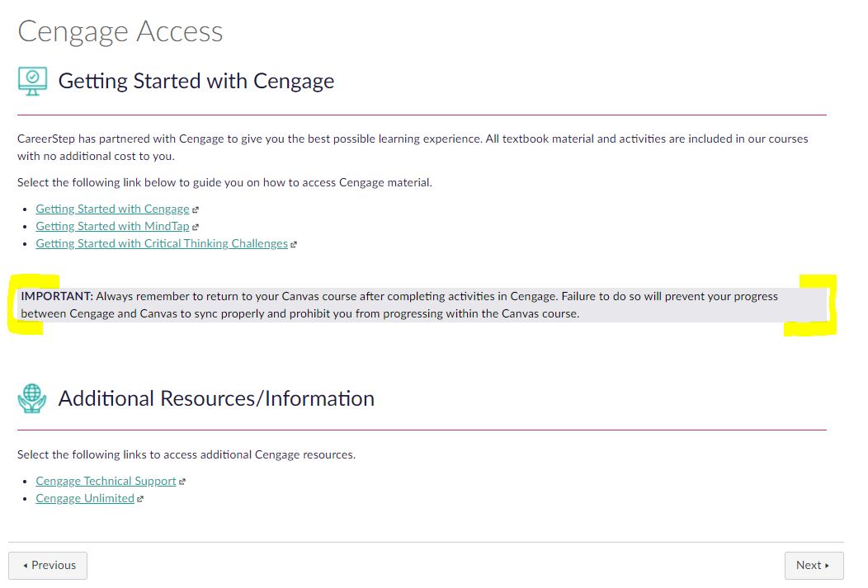Open the Getting Started with MindTap link
This screenshot has height=588, width=868.
click(x=112, y=227)
